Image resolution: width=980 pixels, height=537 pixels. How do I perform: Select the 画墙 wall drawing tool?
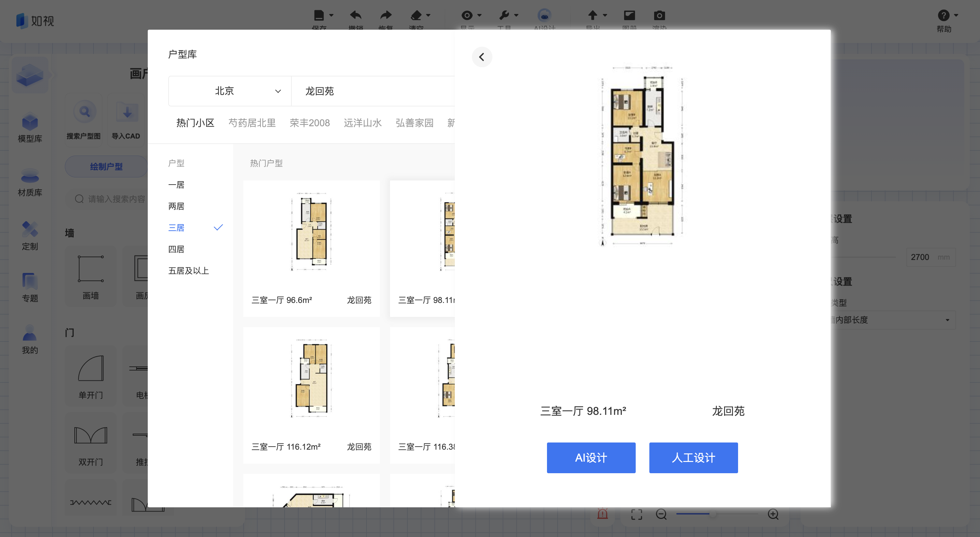[x=90, y=276]
